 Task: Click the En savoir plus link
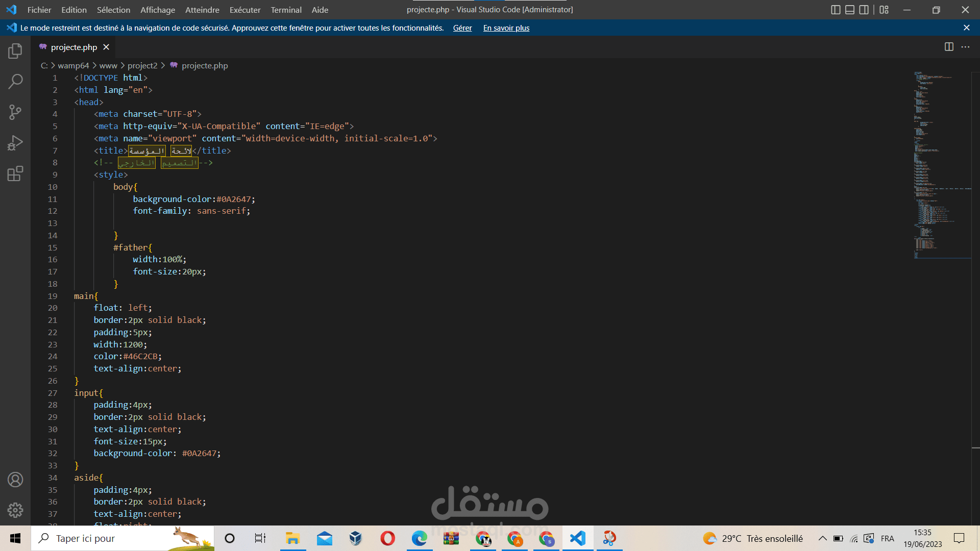pos(506,28)
